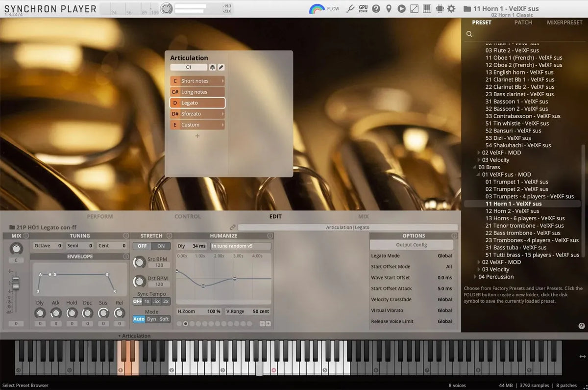This screenshot has width=588, height=390.
Task: Select the 12 Horn 2 - VelXF sus preset
Action: (x=512, y=210)
